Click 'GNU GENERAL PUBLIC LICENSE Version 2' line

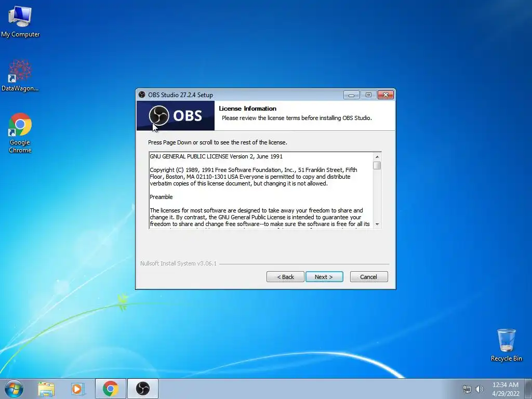coord(216,156)
